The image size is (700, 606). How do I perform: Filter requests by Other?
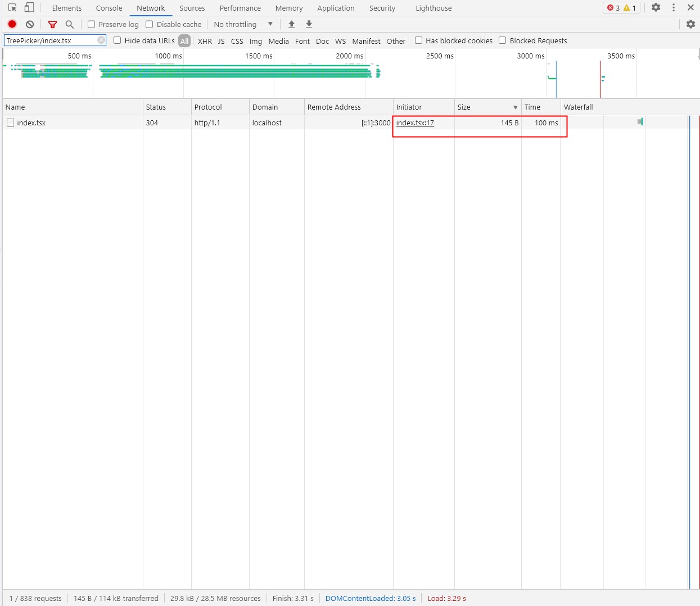pyautogui.click(x=396, y=41)
